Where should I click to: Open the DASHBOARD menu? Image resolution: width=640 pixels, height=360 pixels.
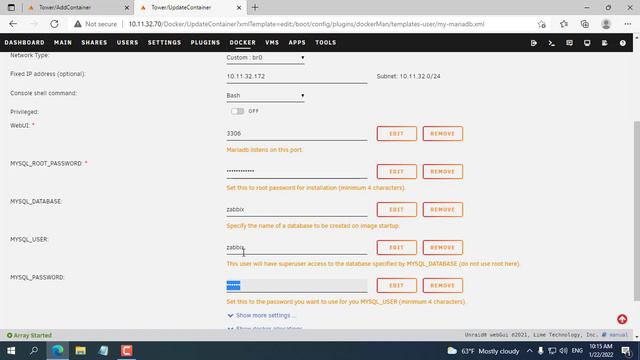(24, 42)
